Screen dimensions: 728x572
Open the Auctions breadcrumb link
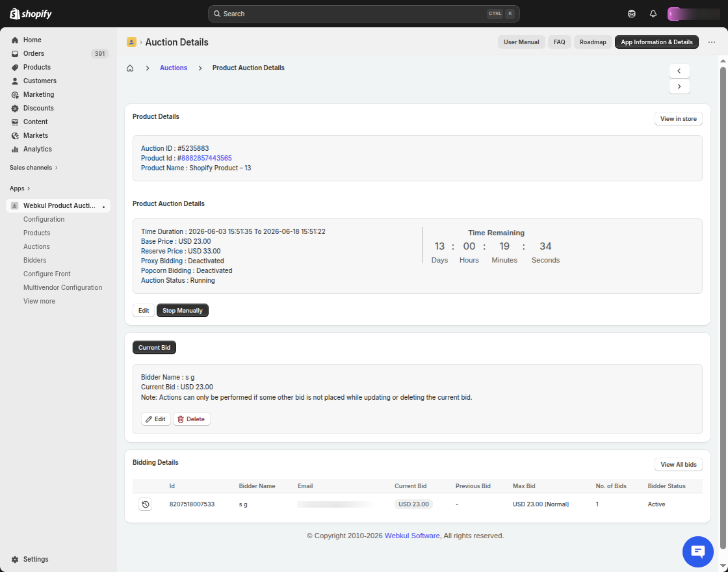pos(174,68)
